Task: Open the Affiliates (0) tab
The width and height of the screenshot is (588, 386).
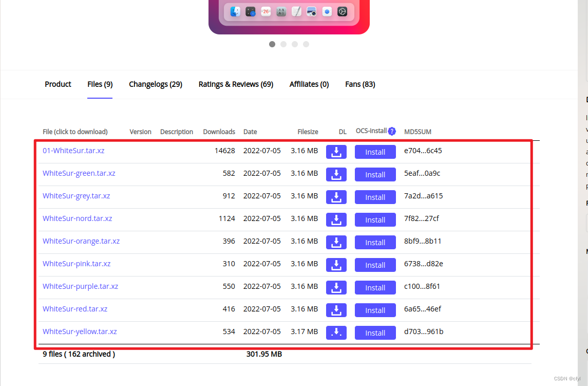Action: pyautogui.click(x=309, y=84)
